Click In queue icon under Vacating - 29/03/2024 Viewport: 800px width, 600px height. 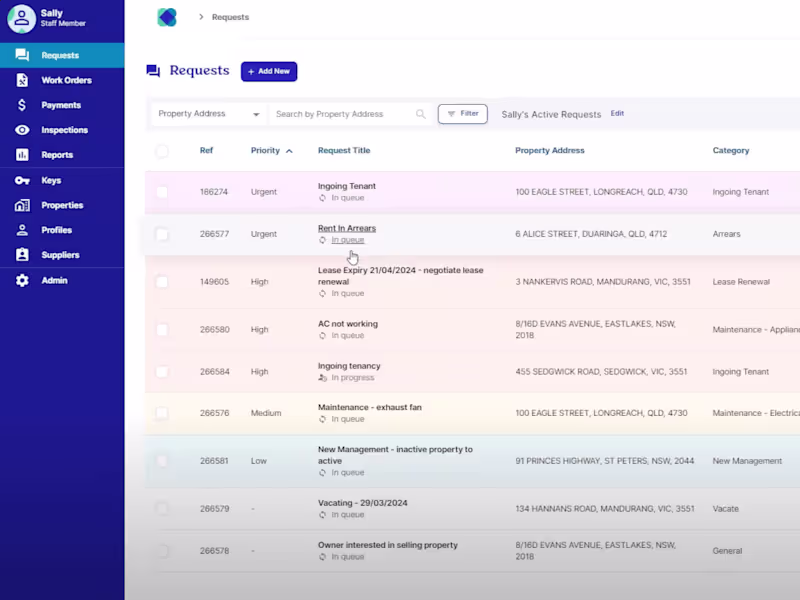[x=322, y=515]
